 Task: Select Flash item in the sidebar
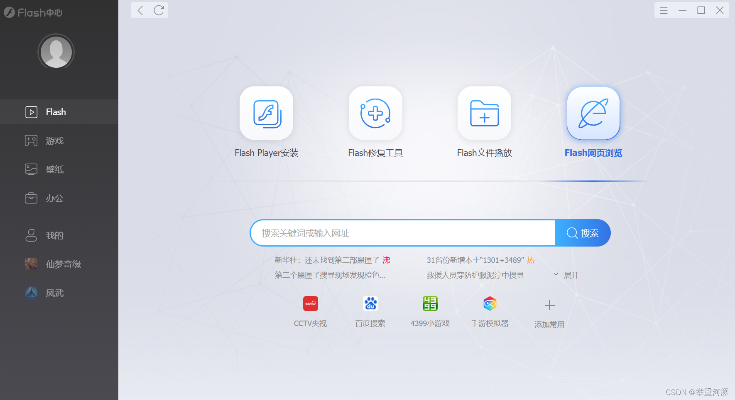(x=59, y=112)
